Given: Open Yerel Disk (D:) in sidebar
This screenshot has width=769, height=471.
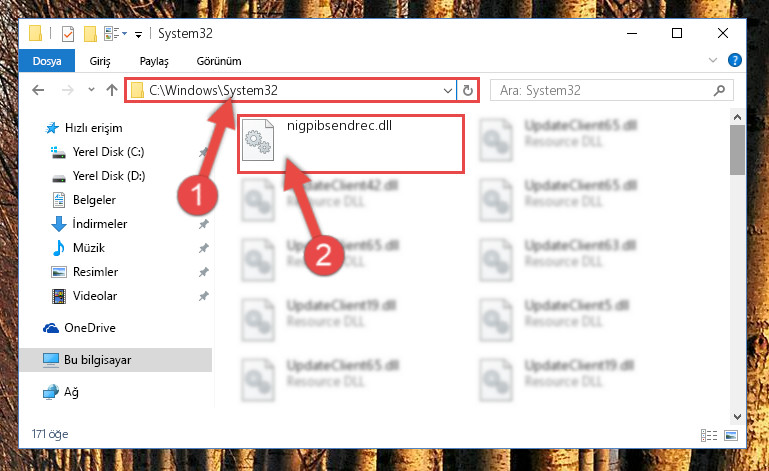Looking at the screenshot, I should click(x=109, y=176).
